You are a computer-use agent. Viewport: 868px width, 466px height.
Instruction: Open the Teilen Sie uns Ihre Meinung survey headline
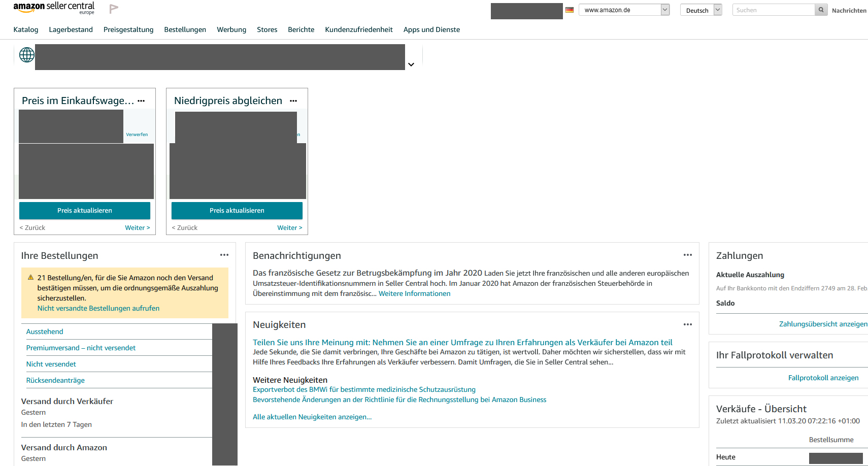coord(462,342)
